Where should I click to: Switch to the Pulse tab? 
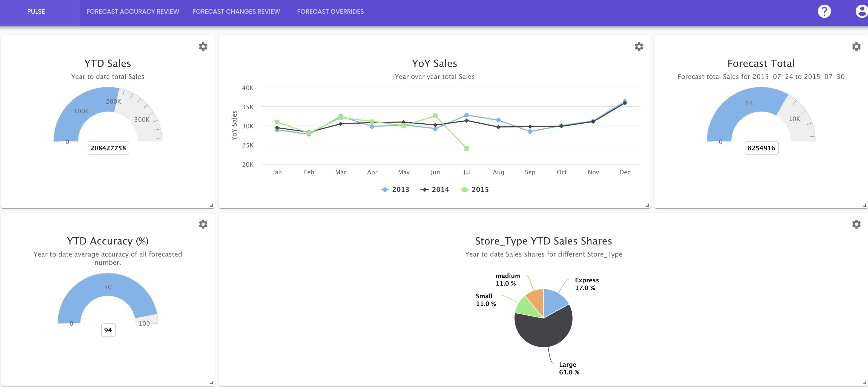pos(36,12)
